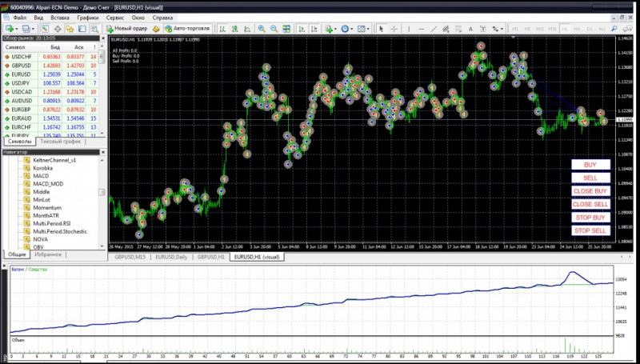The width and height of the screenshot is (640, 364).
Task: Toggle the Market Watch panel toolbar icon
Action: coord(45,29)
